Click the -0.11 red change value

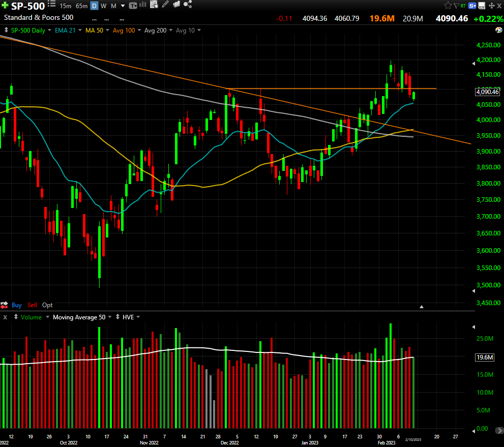click(284, 19)
